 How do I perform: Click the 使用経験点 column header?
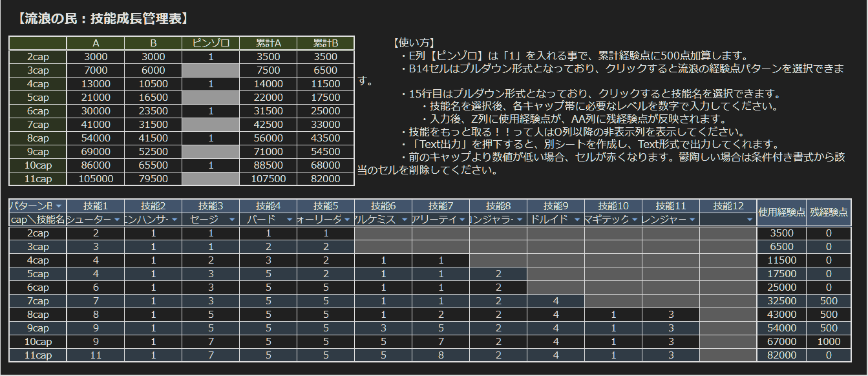click(x=781, y=213)
